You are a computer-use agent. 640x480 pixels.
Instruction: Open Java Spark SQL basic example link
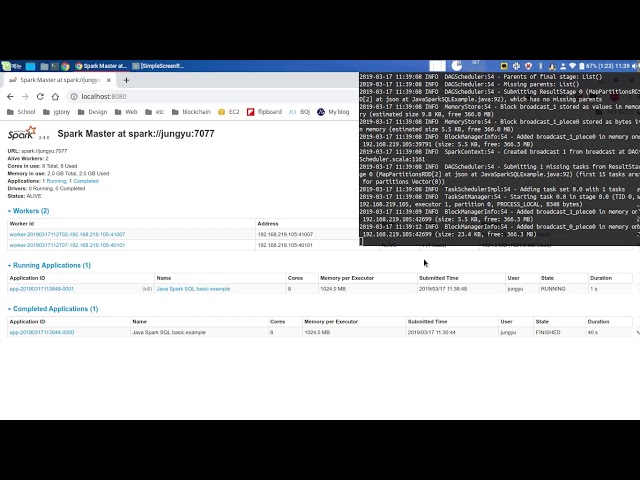tap(193, 289)
